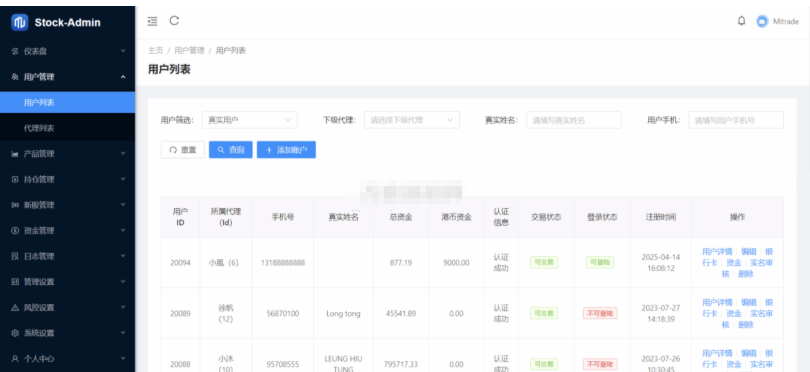Click 资金 link for user 20094
The height and width of the screenshot is (372, 810).
tap(734, 262)
